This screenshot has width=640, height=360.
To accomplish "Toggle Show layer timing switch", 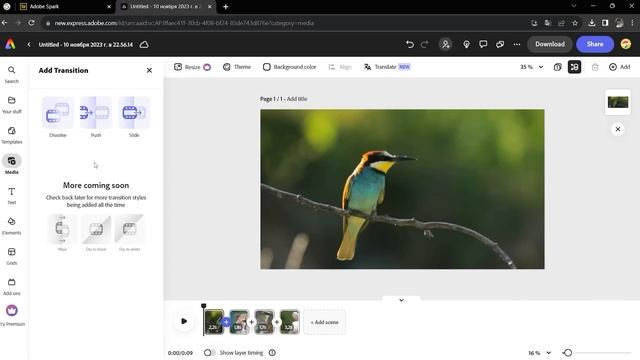I will tap(209, 353).
